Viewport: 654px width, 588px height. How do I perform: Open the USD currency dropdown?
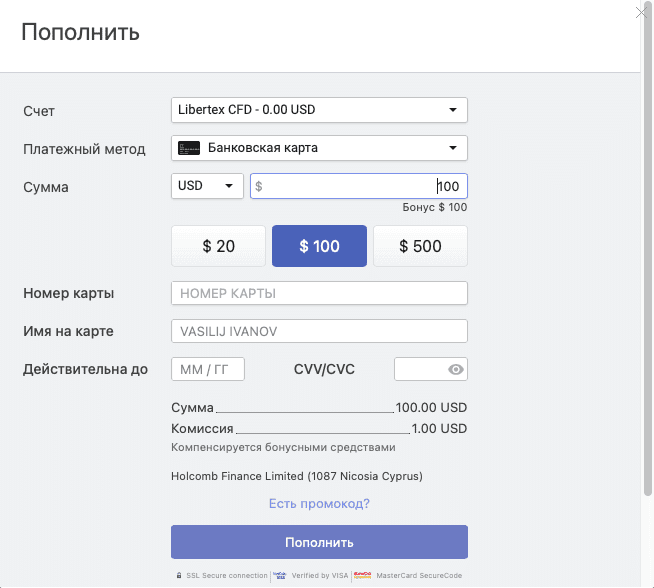tap(207, 186)
